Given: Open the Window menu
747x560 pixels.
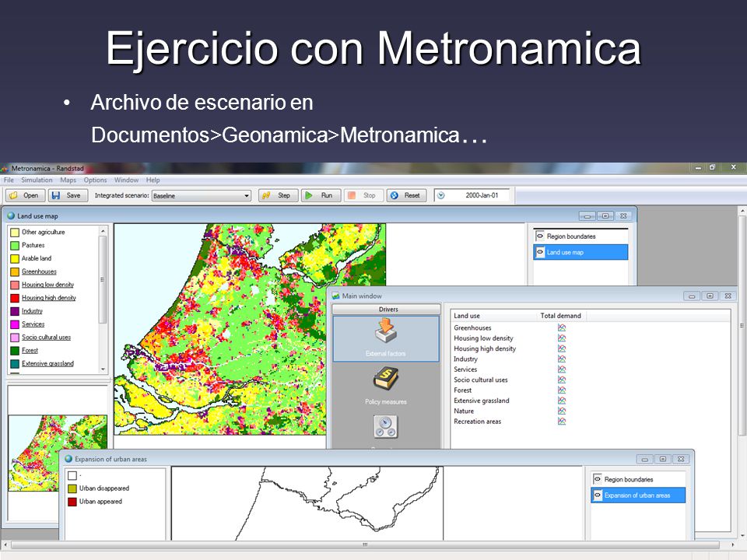Looking at the screenshot, I should 126,180.
